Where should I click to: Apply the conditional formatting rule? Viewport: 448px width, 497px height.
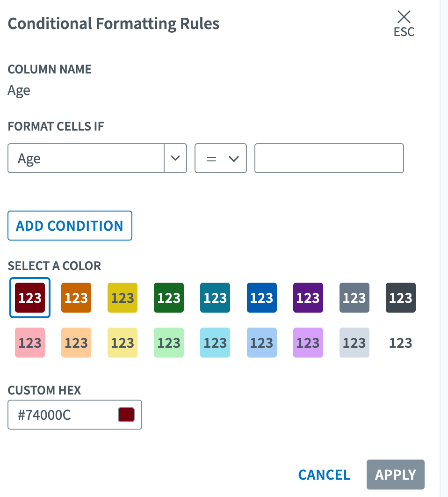tap(395, 475)
